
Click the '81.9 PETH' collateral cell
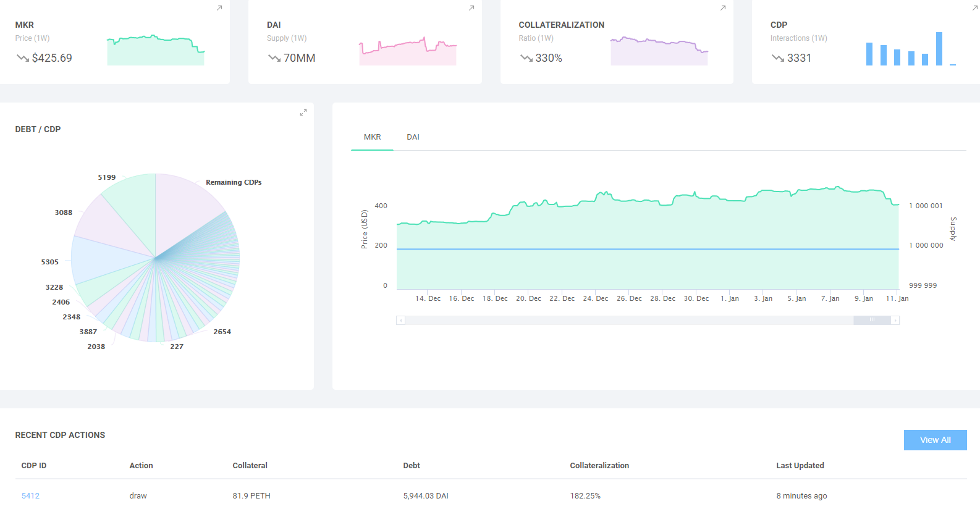(251, 496)
